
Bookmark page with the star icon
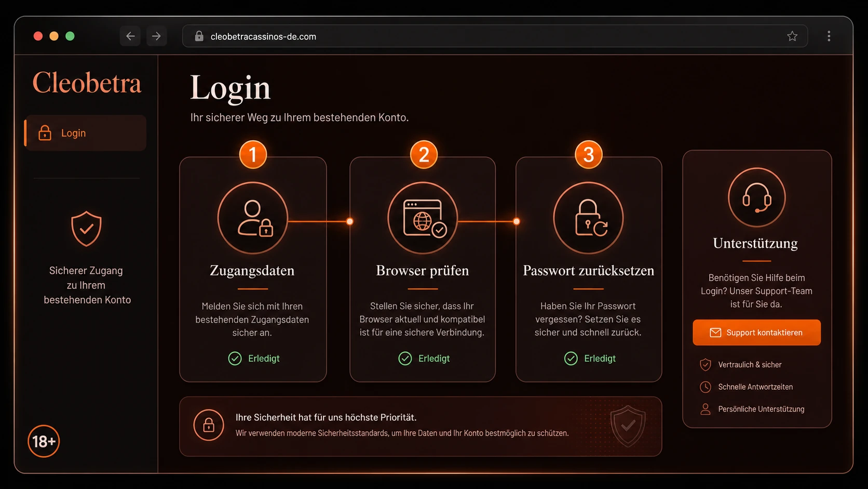(792, 36)
